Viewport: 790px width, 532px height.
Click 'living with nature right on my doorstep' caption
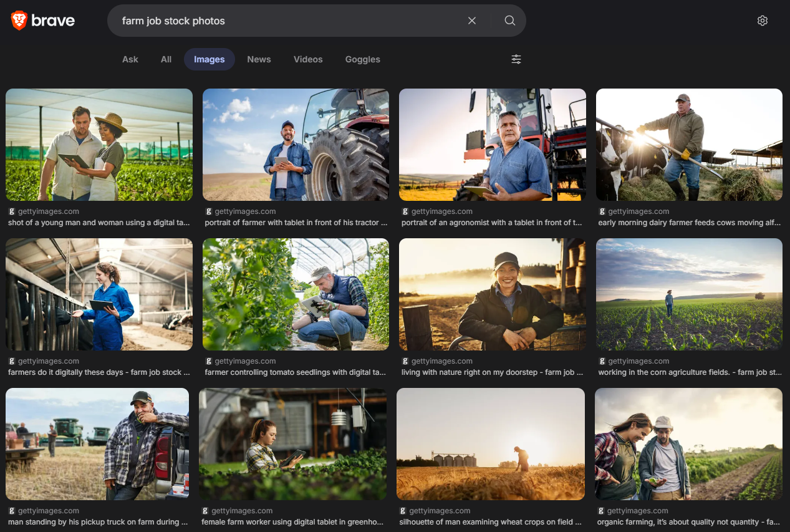[492, 372]
